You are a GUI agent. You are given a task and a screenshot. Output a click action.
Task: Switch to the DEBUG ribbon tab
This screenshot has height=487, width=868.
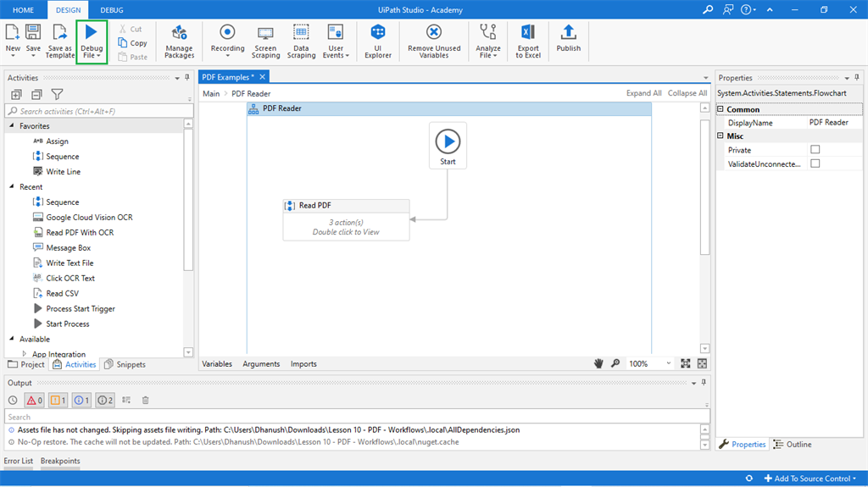click(x=112, y=10)
